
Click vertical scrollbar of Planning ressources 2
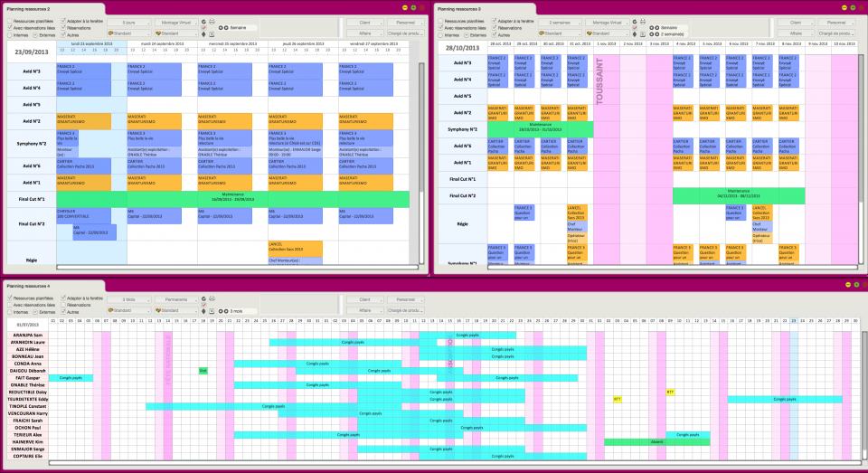[x=421, y=164]
